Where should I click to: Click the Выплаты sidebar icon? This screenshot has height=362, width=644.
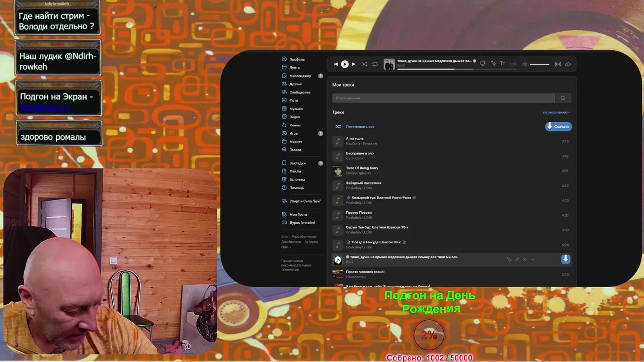[x=284, y=179]
